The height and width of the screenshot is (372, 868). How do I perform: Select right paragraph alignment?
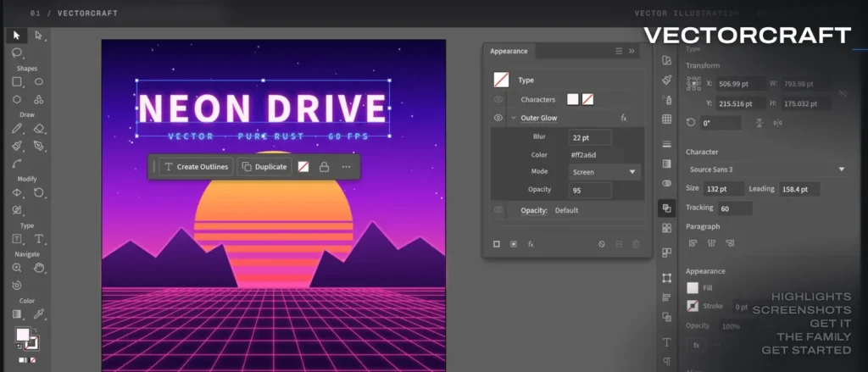pos(730,243)
